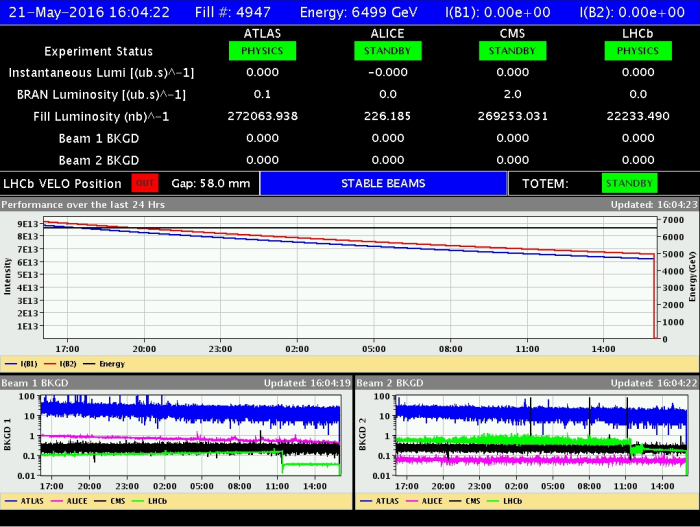The height and width of the screenshot is (527, 700).
Task: Click LHCb legend entry in Beam 2 BKGD
Action: [504, 501]
